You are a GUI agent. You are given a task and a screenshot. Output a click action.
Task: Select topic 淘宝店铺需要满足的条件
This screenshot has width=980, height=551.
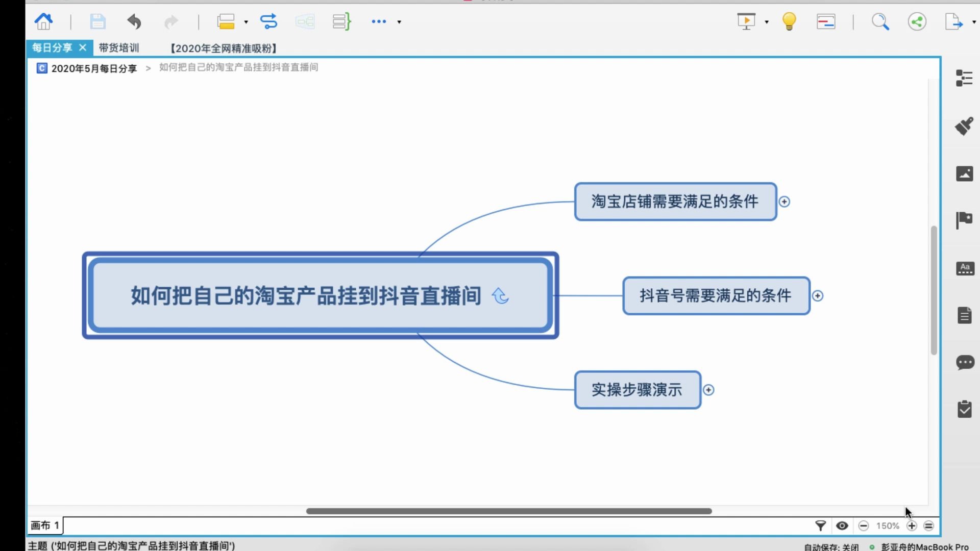pyautogui.click(x=675, y=202)
